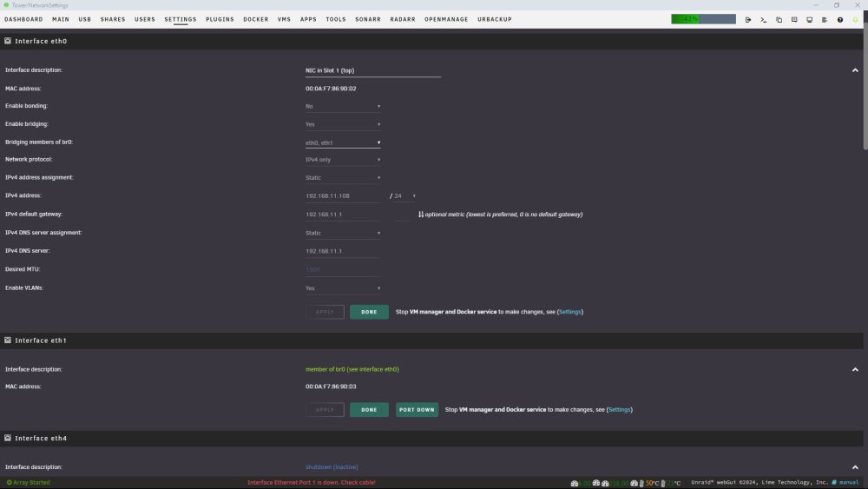Click the manual book icon in footer
The width and height of the screenshot is (868, 489).
(834, 482)
